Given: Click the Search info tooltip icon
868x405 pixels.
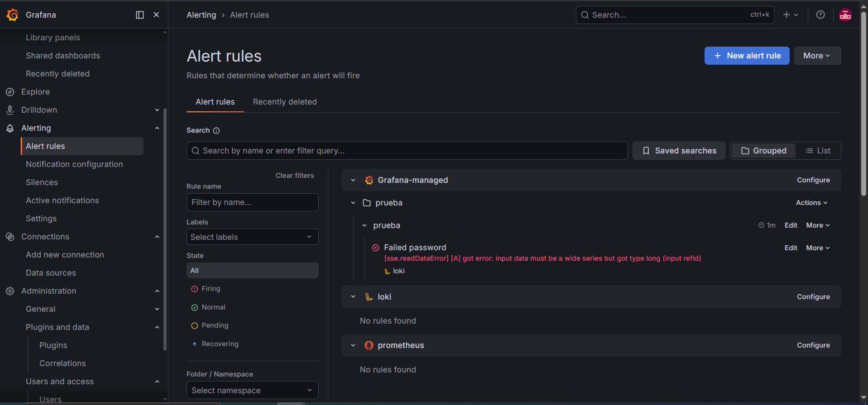Looking at the screenshot, I should [216, 131].
